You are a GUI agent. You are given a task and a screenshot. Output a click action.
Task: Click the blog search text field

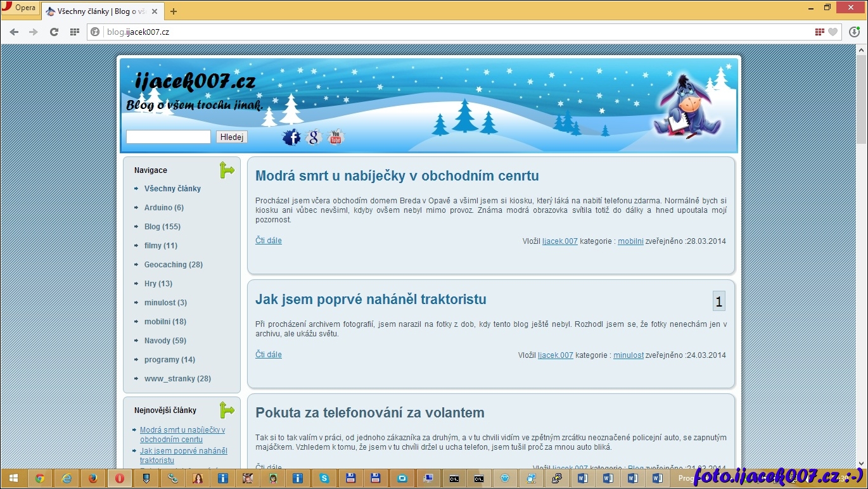click(169, 137)
